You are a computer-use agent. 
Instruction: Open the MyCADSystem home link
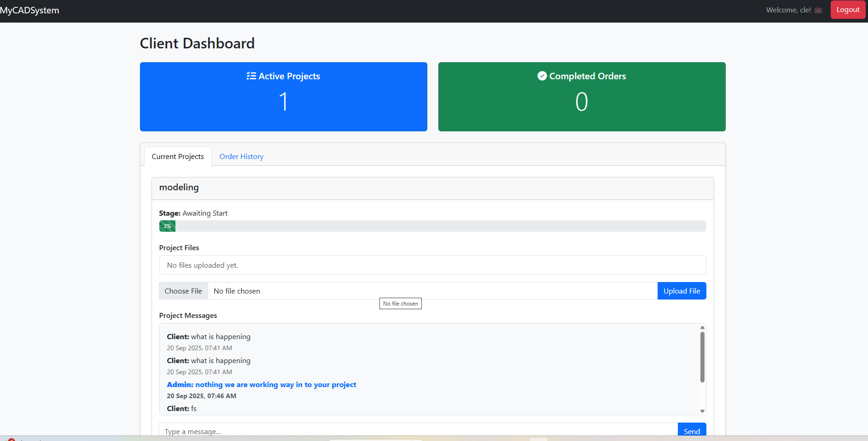click(29, 10)
